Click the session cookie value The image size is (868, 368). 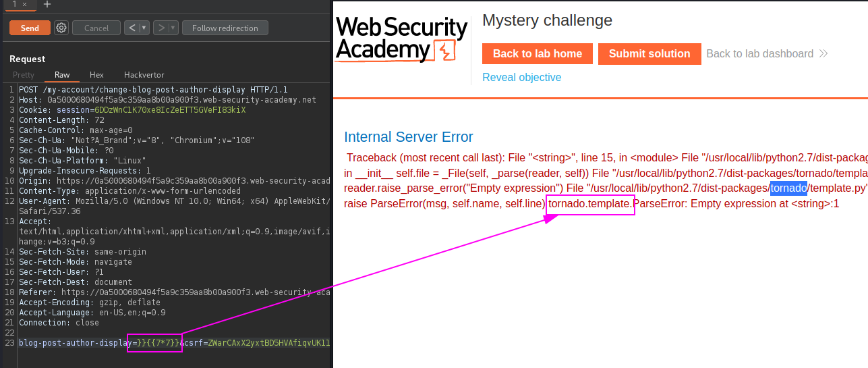click(x=171, y=109)
